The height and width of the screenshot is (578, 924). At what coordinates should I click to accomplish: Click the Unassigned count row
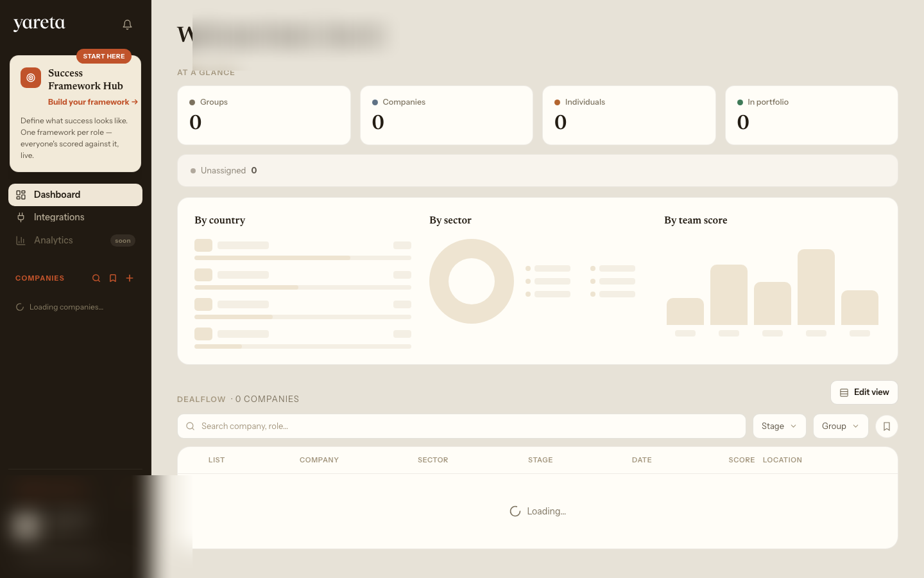538,170
